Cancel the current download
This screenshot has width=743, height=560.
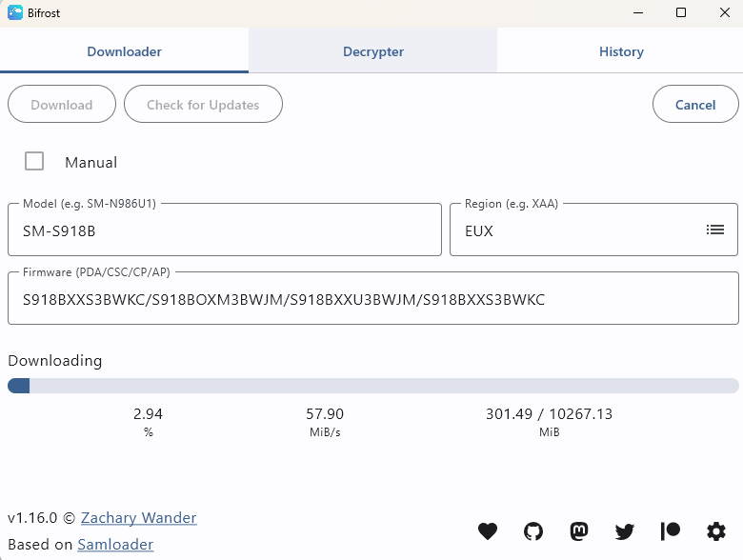coord(695,105)
